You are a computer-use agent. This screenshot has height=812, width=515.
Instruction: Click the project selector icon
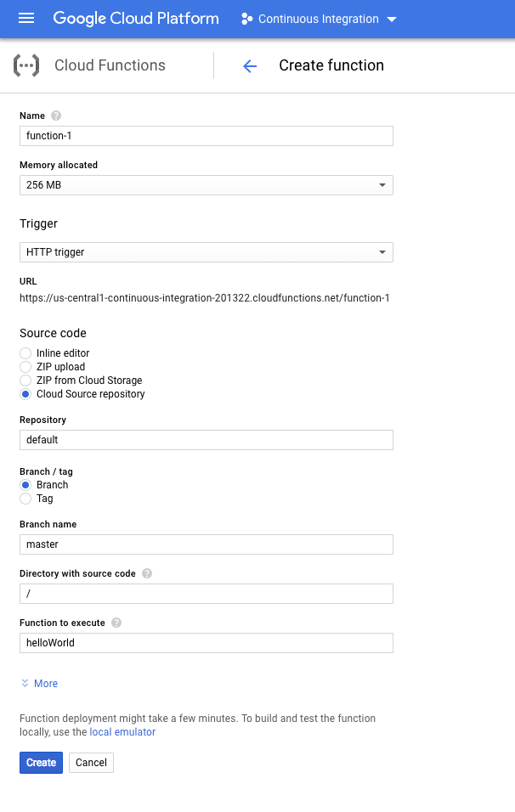[x=244, y=18]
